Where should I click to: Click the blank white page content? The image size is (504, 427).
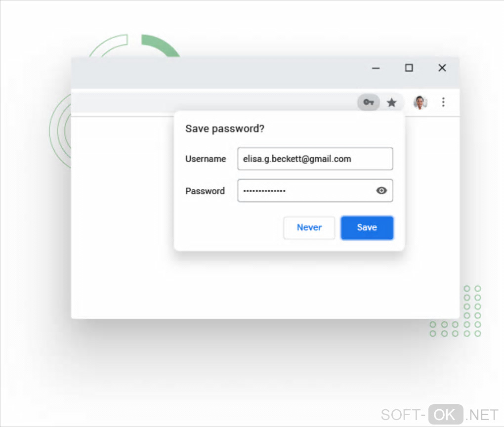pyautogui.click(x=122, y=218)
